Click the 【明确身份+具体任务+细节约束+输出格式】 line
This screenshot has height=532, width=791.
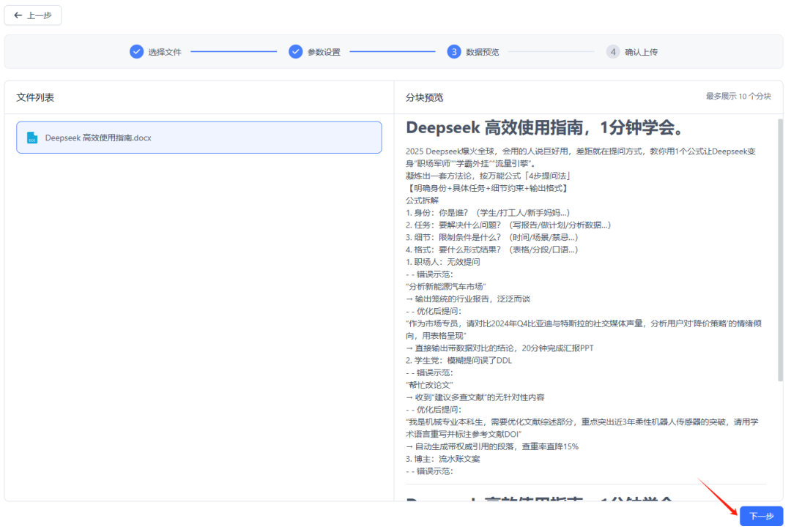coord(487,188)
